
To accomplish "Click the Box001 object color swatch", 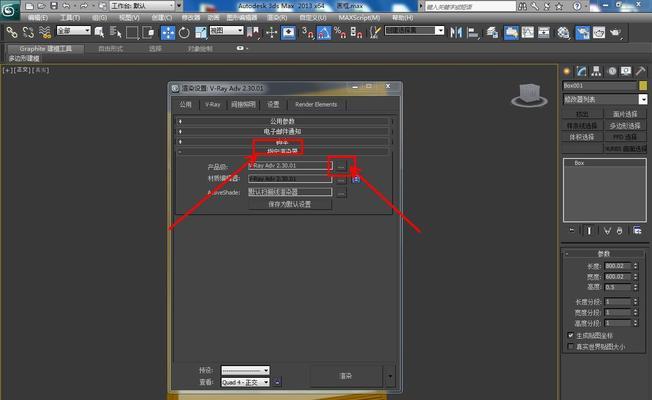I will (643, 86).
